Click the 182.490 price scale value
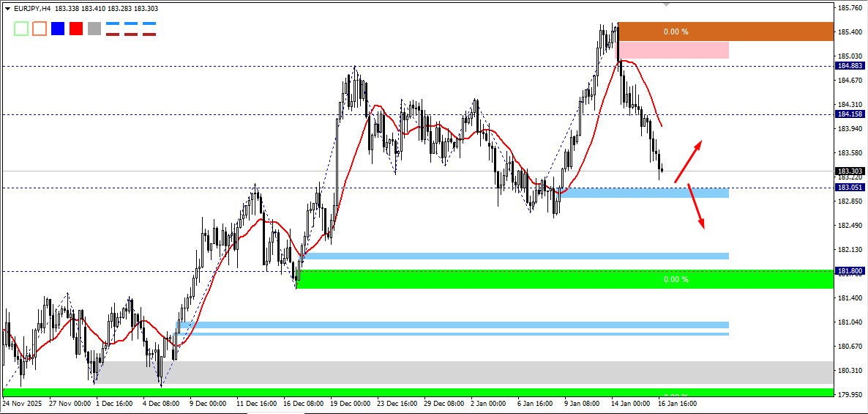 (x=850, y=226)
